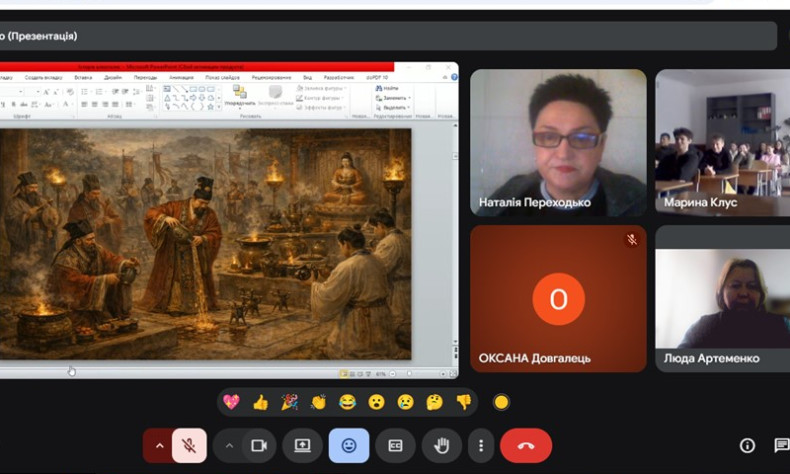Open the Разработчик ribbon tab
Screen dimensions: 790x474
click(x=339, y=78)
